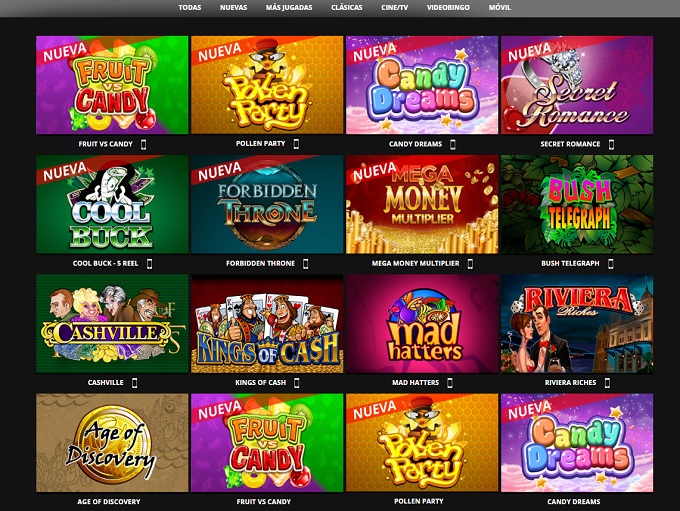
Task: Click mobile icon beside Fruit vs Candy label
Action: coord(144,144)
